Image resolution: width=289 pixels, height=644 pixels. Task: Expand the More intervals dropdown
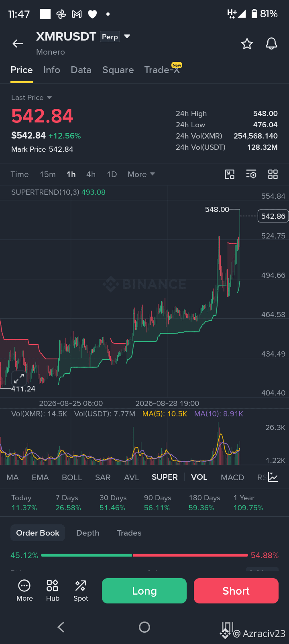coord(141,174)
